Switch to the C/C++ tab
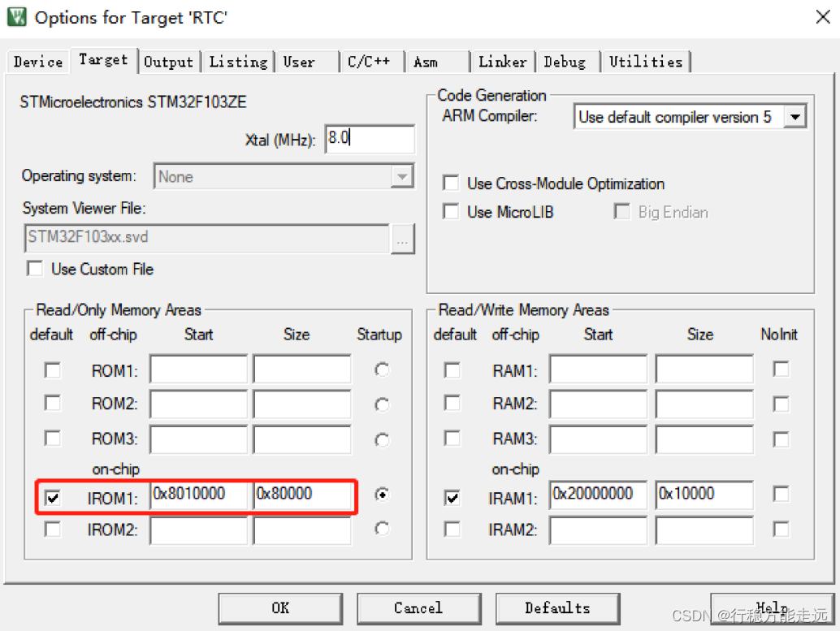The width and height of the screenshot is (840, 631). (x=372, y=63)
